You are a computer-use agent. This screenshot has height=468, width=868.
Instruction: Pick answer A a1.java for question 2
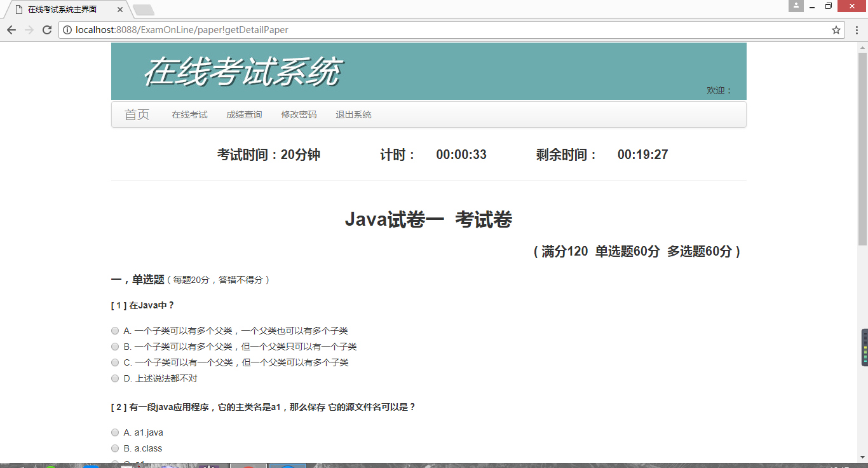tap(115, 432)
